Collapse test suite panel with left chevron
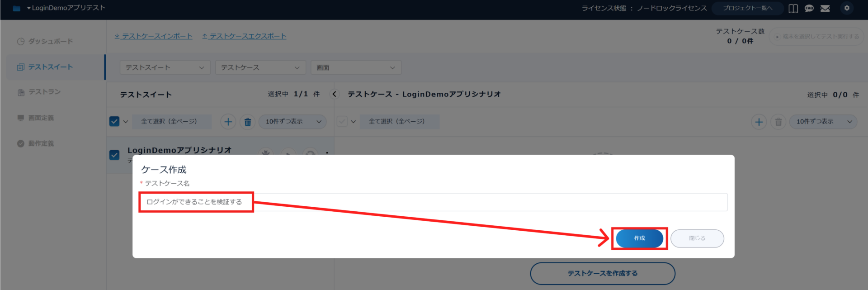Image resolution: width=868 pixels, height=290 pixels. pyautogui.click(x=335, y=94)
